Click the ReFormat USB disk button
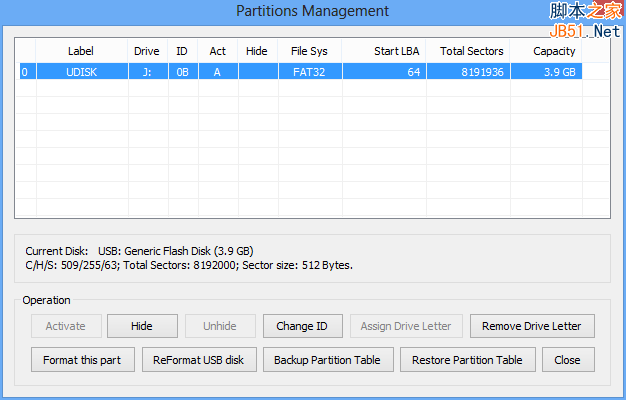The width and height of the screenshot is (626, 400). pos(198,360)
